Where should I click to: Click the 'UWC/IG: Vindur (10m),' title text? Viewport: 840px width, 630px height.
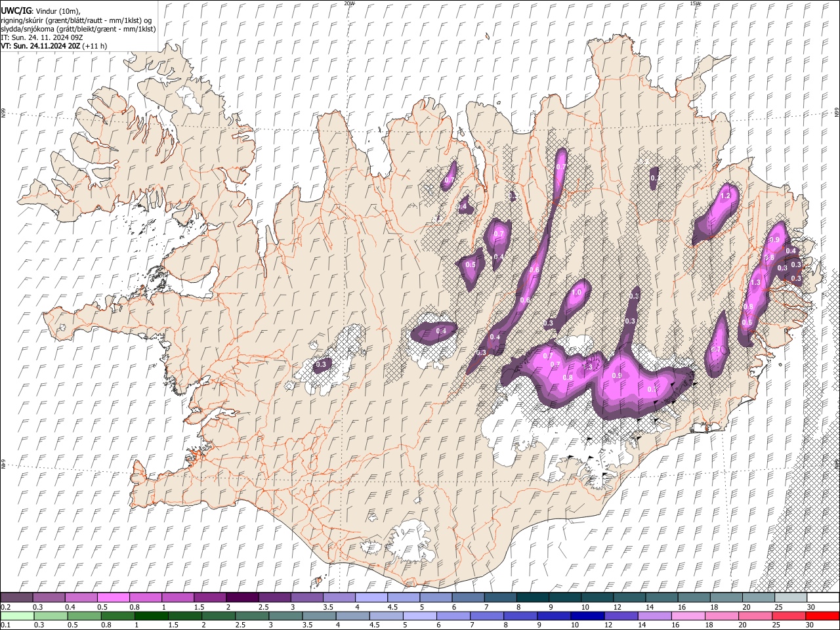click(x=40, y=11)
